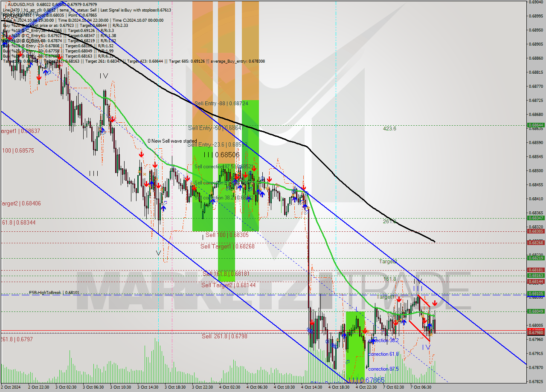Click the green 0.68347 price axis tag
Image resolution: width=546 pixels, height=392 pixels.
coord(536,218)
